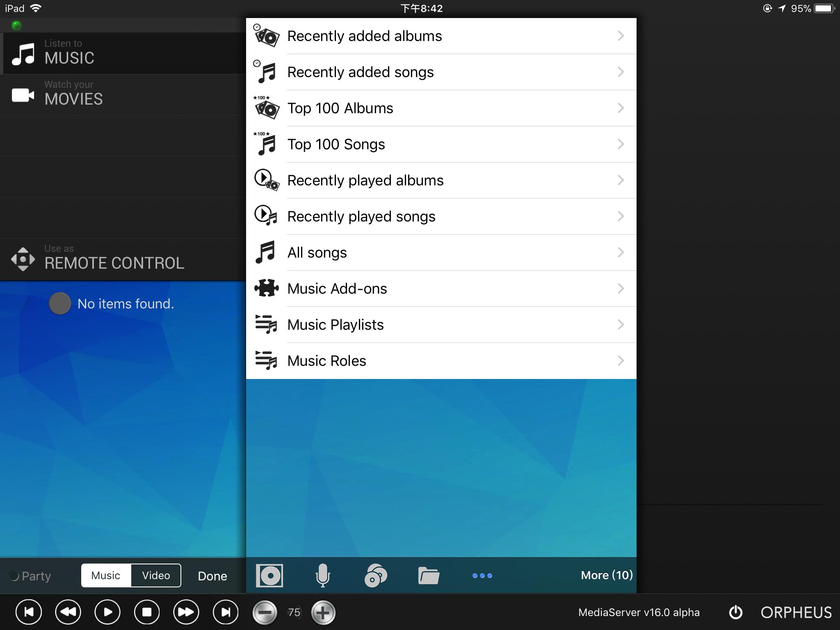Screen dimensions: 840x630
Task: Skip to next track
Action: tap(226, 612)
